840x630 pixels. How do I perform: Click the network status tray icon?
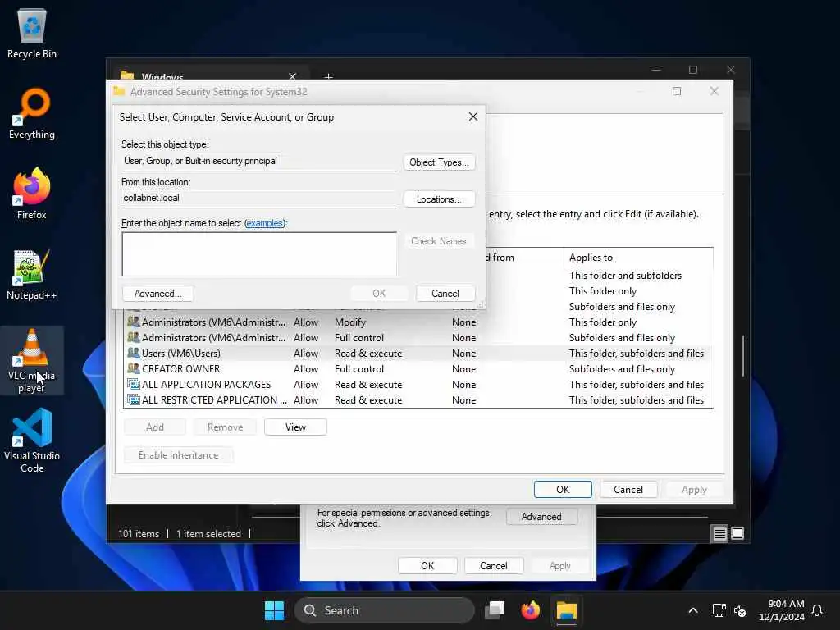click(x=719, y=610)
